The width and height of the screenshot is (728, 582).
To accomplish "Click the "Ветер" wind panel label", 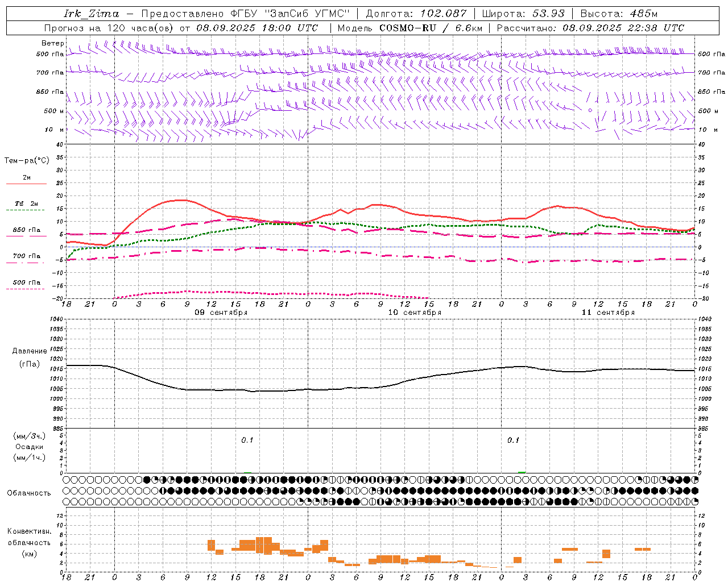I will point(52,43).
